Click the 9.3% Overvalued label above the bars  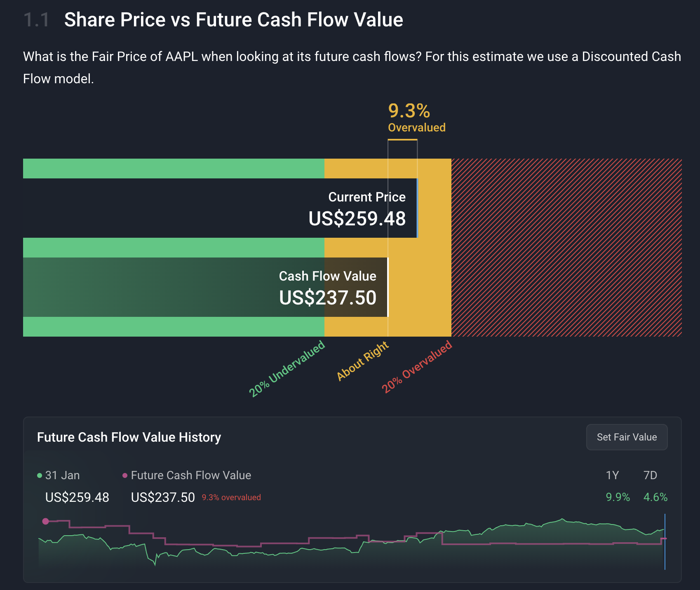click(416, 118)
